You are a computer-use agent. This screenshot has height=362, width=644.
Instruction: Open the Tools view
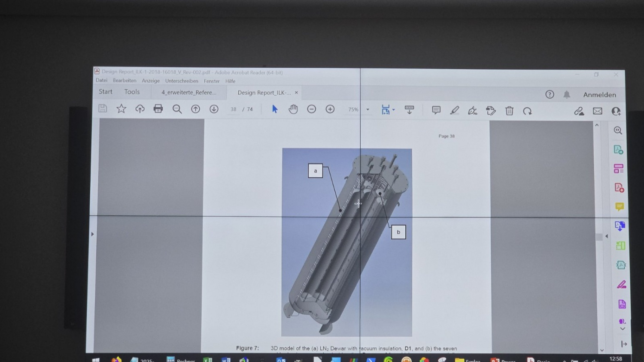click(x=132, y=92)
